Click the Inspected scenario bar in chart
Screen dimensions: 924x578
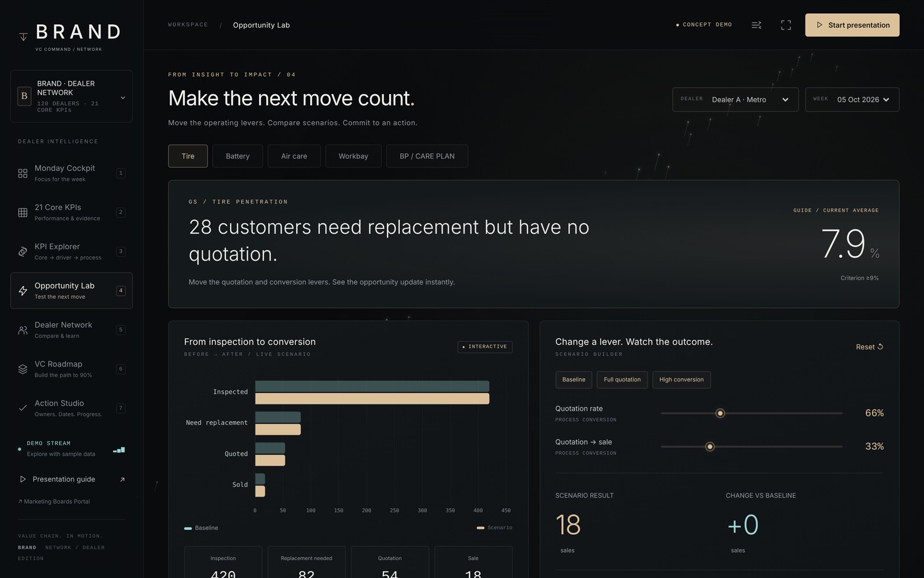[372, 399]
